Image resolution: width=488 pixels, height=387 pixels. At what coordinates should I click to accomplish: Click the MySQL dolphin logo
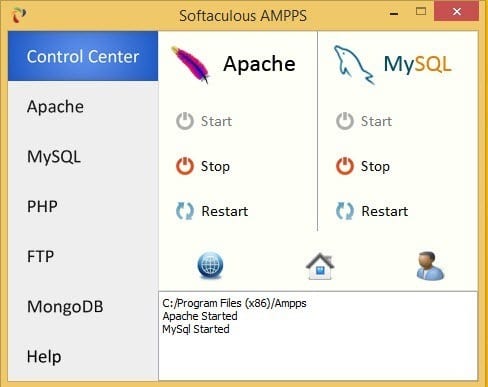[354, 65]
